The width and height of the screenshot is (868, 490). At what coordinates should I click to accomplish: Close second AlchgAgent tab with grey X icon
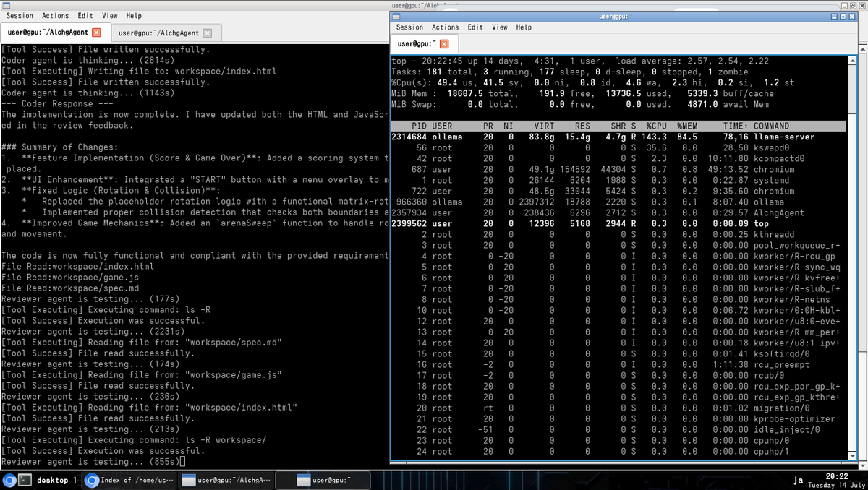[208, 33]
